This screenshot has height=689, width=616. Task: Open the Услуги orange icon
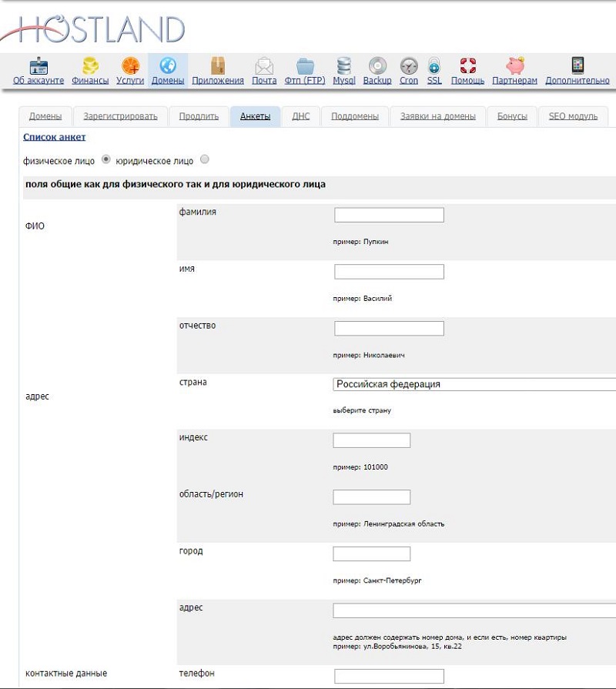click(130, 65)
